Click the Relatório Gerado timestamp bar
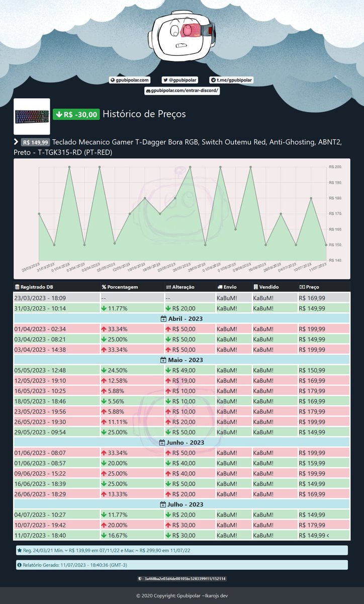This screenshot has height=604, width=364. coord(182,565)
